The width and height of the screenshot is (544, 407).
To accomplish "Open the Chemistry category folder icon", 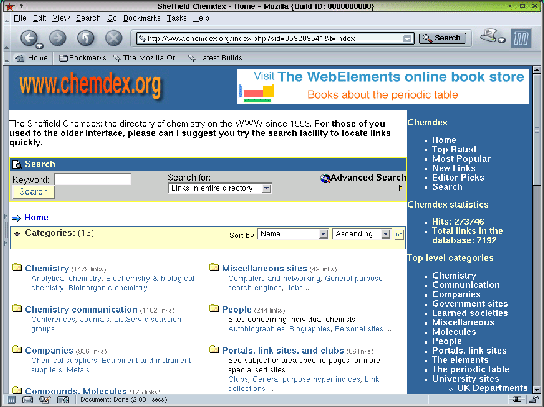I will (x=17, y=267).
